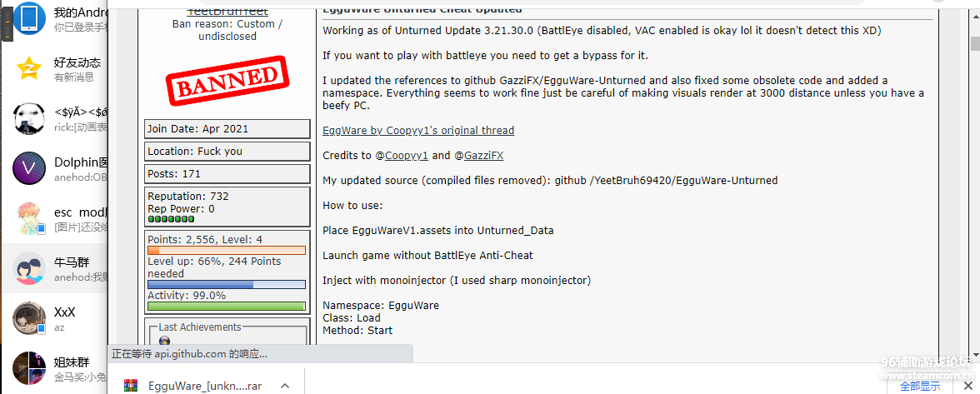This screenshot has height=394, width=980.
Task: Open EggWare by Coopyy1's original thread link
Action: pos(418,131)
